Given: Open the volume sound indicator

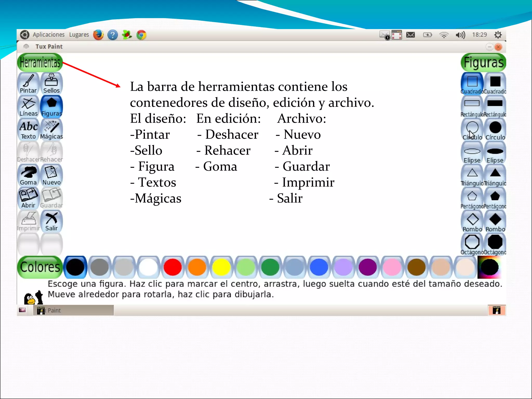Looking at the screenshot, I should coord(460,35).
